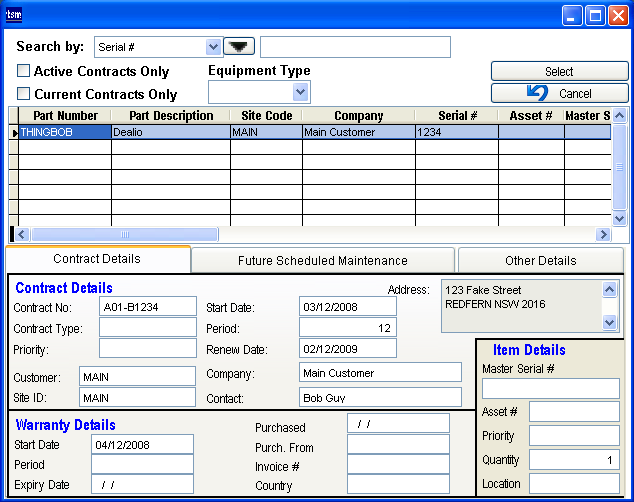This screenshot has width=634, height=502.
Task: Sort by Part Number column header
Action: tap(65, 116)
